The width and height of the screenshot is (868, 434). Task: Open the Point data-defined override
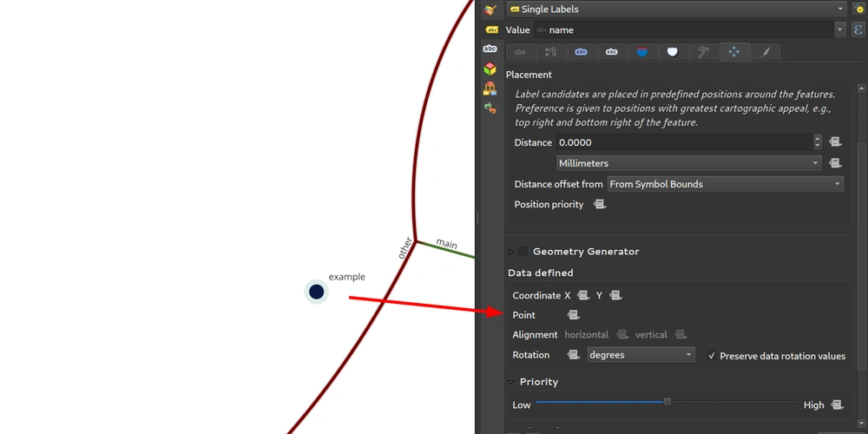574,315
